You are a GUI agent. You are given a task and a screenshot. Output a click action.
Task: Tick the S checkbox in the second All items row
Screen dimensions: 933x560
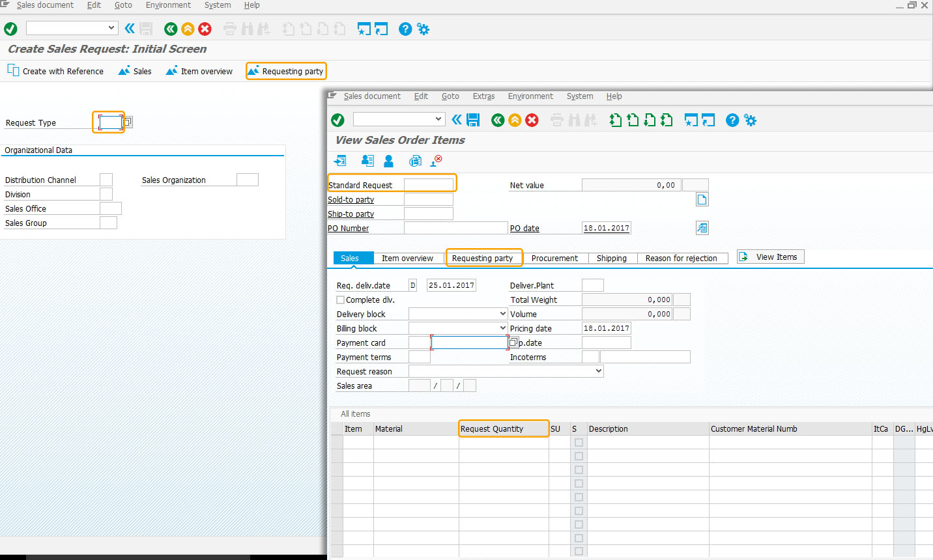click(x=579, y=456)
